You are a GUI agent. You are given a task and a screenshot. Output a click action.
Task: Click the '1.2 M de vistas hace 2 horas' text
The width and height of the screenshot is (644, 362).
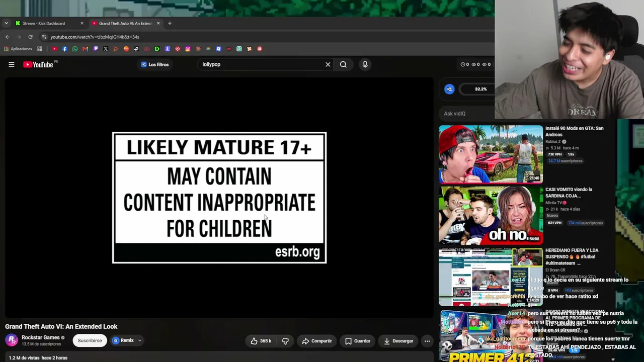point(38,358)
